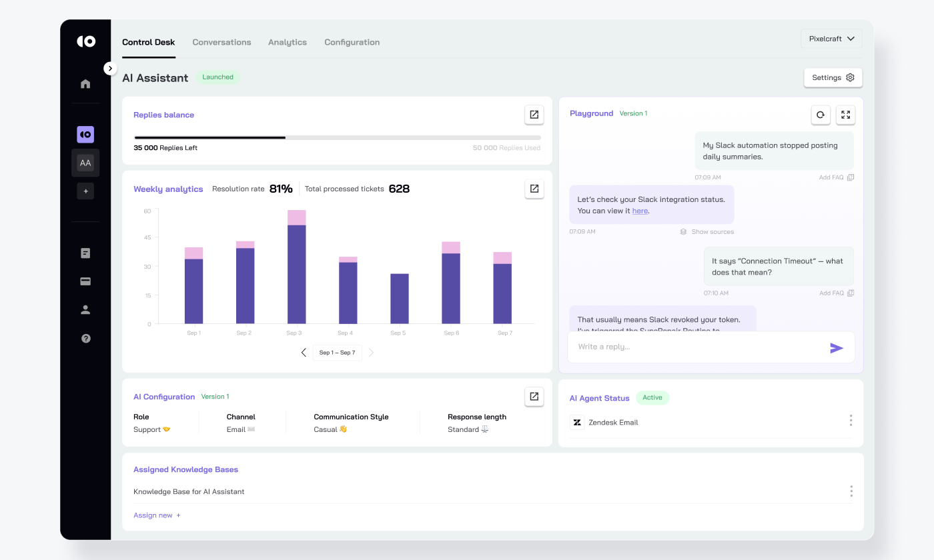Open the user profile icon in sidebar
This screenshot has width=934, height=560.
point(85,310)
